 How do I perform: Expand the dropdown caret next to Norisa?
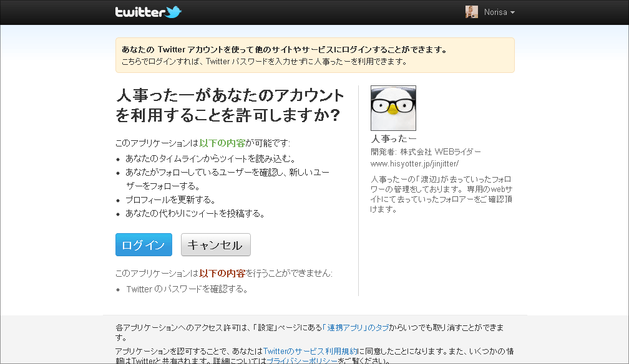click(512, 12)
